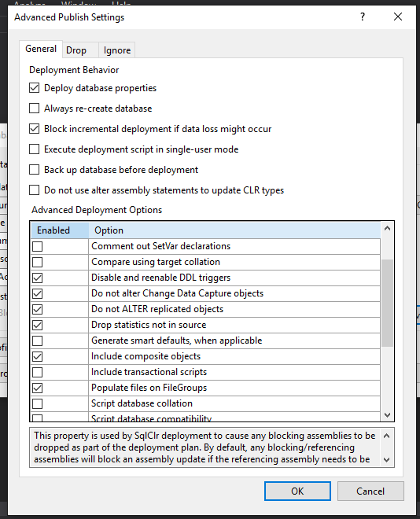Select 'Populate files on FileGroups' row text
420x519 pixels.
point(149,388)
